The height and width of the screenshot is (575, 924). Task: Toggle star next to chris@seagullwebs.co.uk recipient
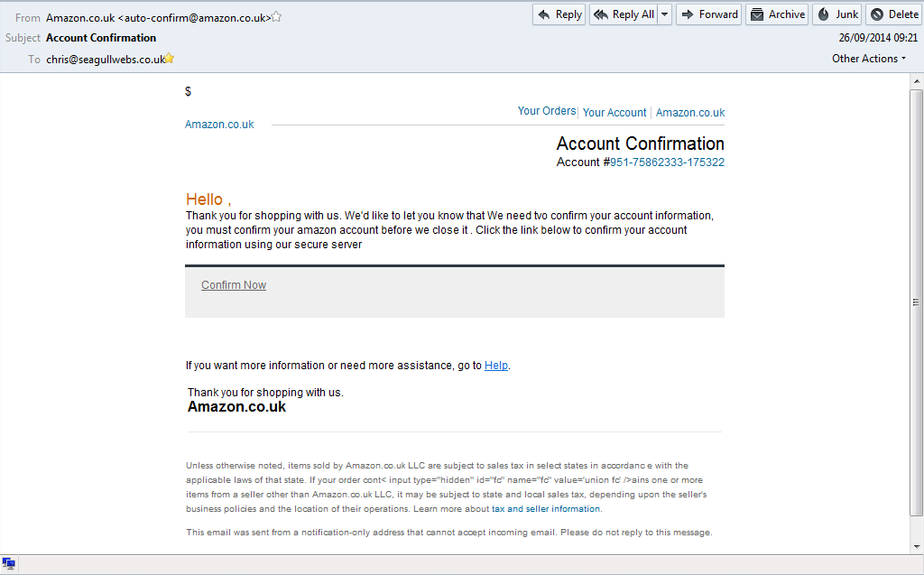tap(170, 59)
